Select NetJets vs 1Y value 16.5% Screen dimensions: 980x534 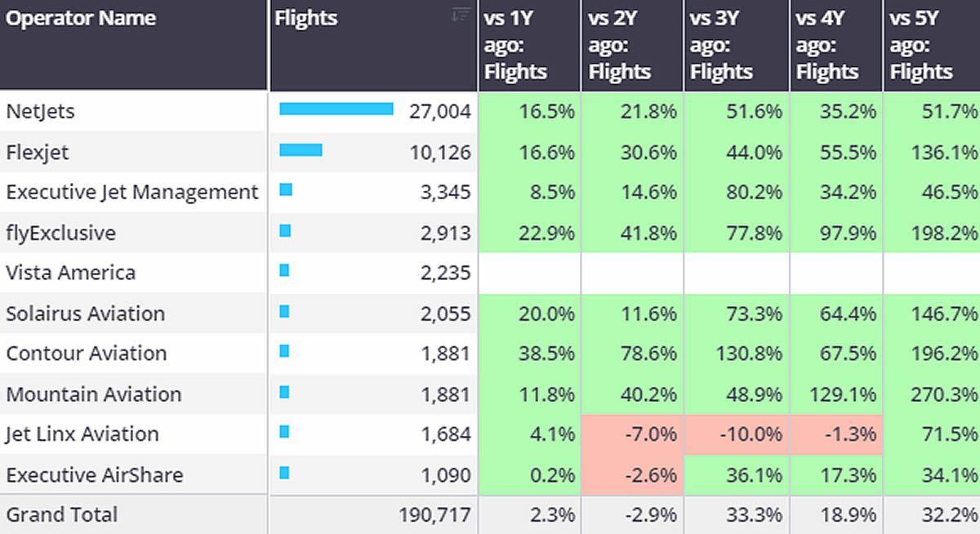tap(547, 111)
